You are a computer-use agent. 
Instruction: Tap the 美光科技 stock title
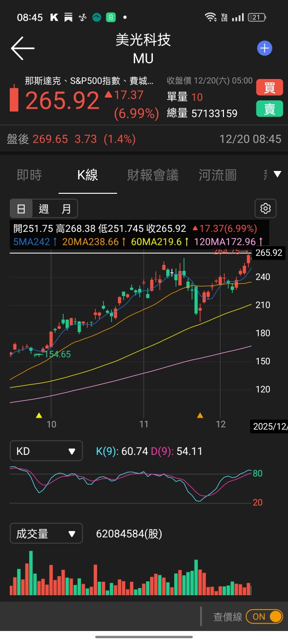coord(143,40)
